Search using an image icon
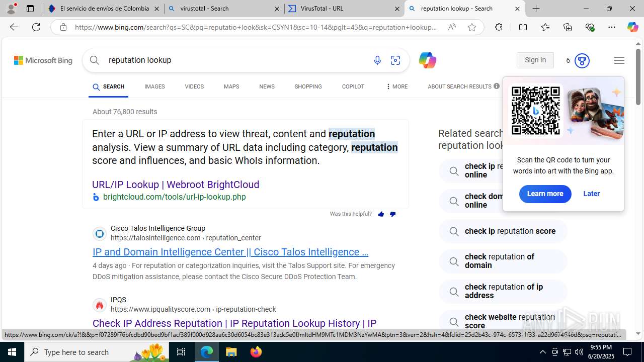The width and height of the screenshot is (644, 362). [x=395, y=60]
